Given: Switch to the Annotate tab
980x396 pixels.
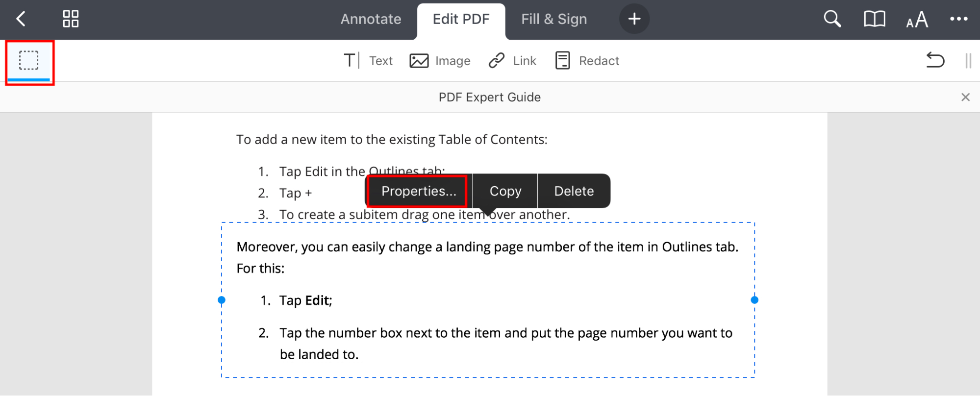Looking at the screenshot, I should click(371, 19).
